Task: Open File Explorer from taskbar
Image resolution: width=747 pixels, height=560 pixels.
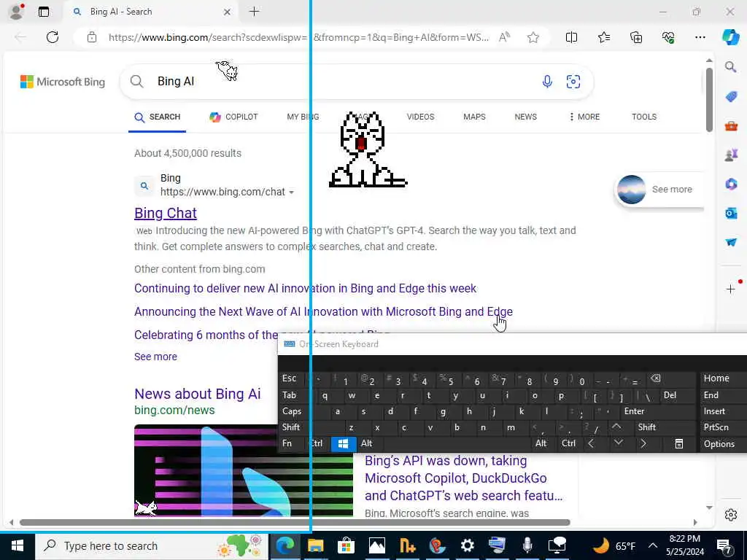Action: coord(315,545)
